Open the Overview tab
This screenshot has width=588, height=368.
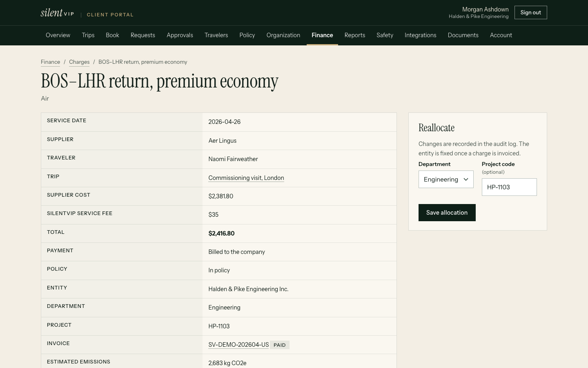58,35
